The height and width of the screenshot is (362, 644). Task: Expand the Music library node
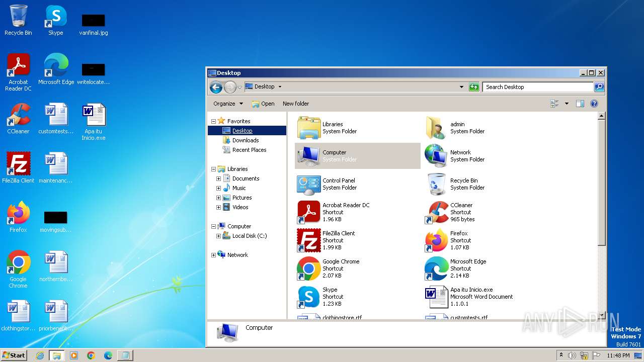(218, 188)
